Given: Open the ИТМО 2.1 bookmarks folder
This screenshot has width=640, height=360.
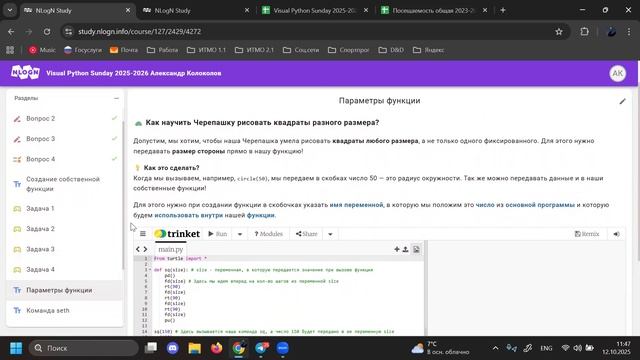Looking at the screenshot, I should (x=254, y=50).
